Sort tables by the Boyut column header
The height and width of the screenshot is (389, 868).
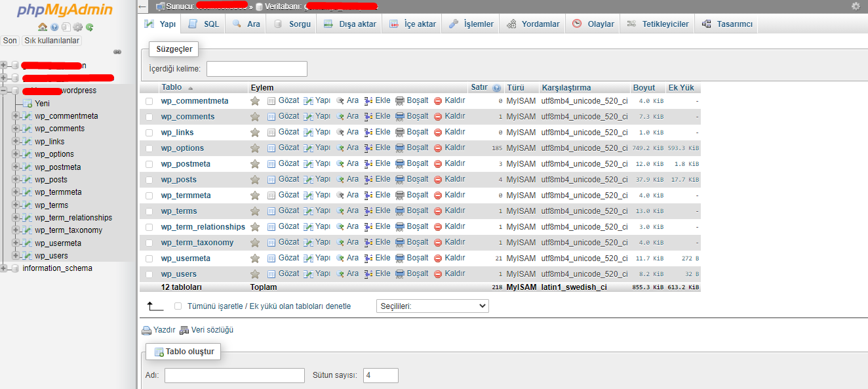[x=644, y=88]
